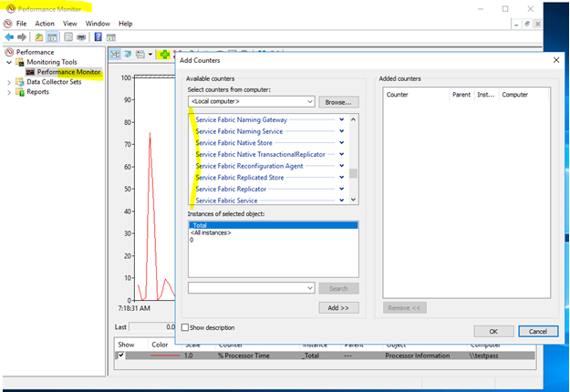Image resolution: width=570 pixels, height=392 pixels.
Task: Click the Computer column header
Action: click(x=523, y=95)
